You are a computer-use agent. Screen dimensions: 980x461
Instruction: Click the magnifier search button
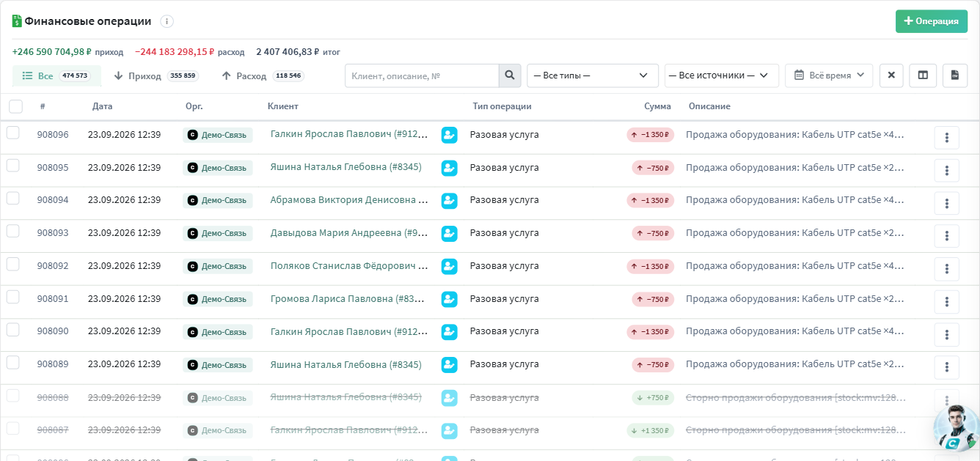pos(510,75)
